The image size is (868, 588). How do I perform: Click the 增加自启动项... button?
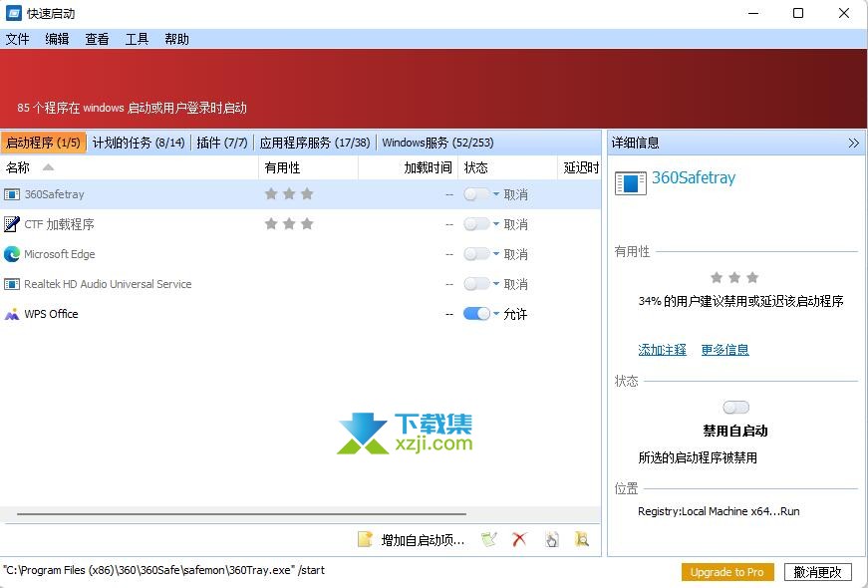click(412, 539)
